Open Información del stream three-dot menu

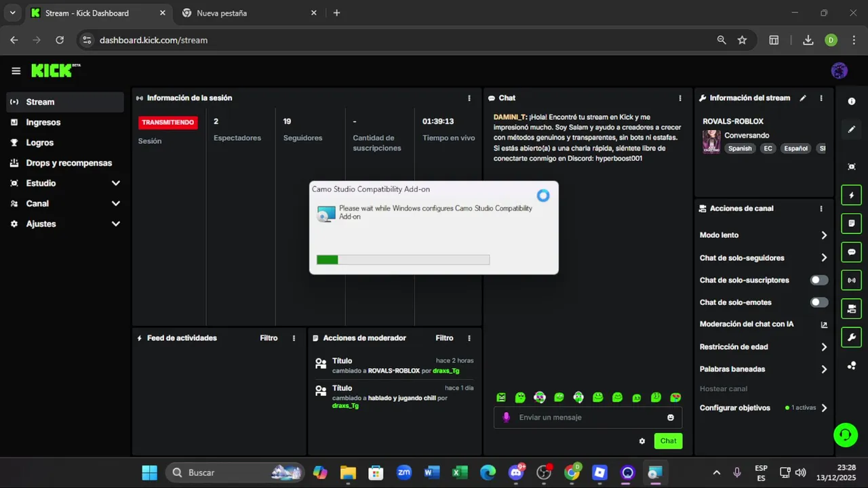tap(821, 98)
